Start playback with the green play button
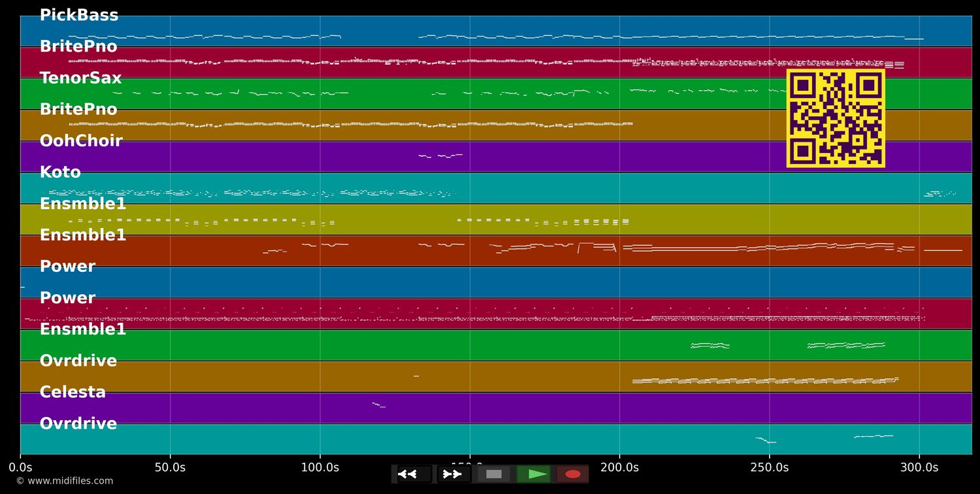Viewport: 980px width, 494px height. pyautogui.click(x=534, y=474)
